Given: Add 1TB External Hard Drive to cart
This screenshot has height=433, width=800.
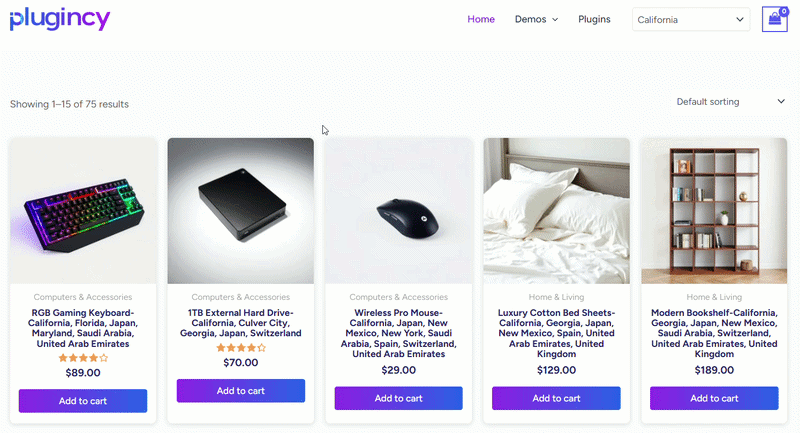Looking at the screenshot, I should [241, 391].
